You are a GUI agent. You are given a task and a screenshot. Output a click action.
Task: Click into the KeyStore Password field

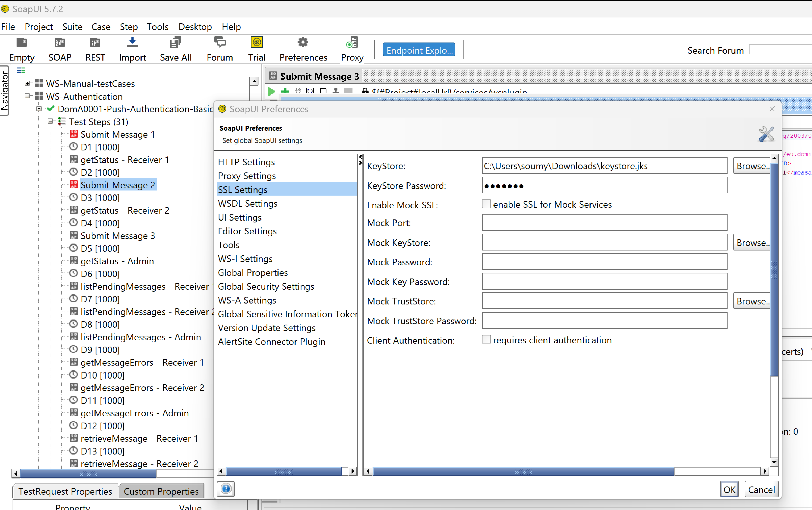[604, 185]
